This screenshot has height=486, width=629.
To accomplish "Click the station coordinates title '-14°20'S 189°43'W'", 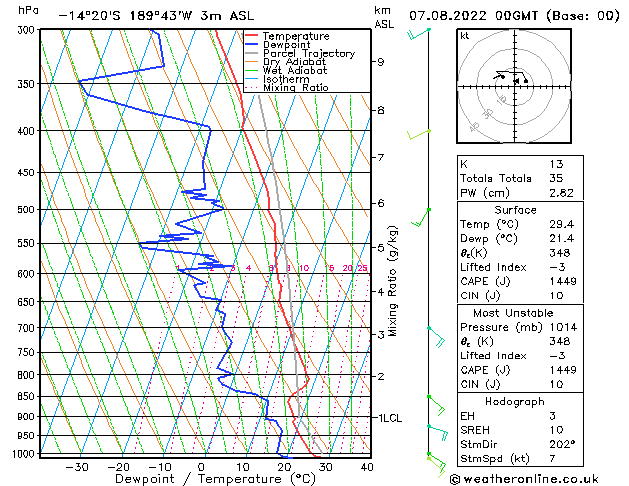I will pyautogui.click(x=126, y=16).
